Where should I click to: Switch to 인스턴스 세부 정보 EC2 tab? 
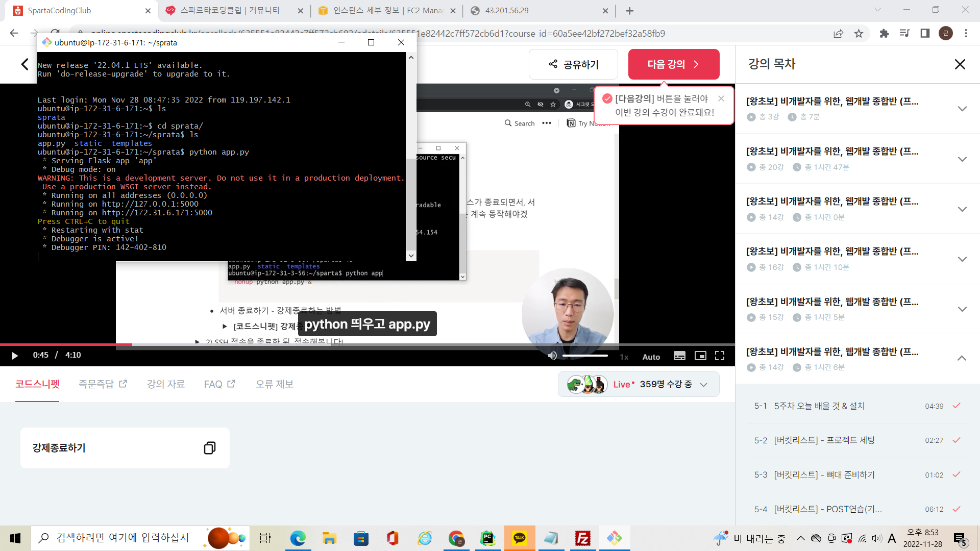tap(386, 11)
